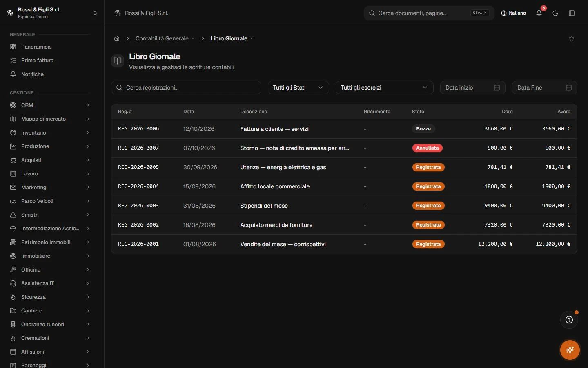Open the notifications bell icon
Image resolution: width=588 pixels, height=368 pixels.
pyautogui.click(x=539, y=13)
